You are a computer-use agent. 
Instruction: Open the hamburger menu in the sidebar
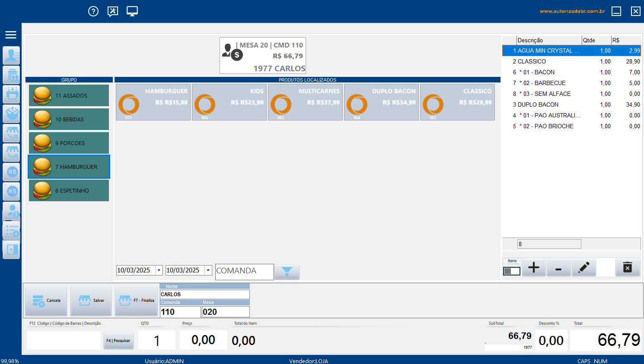click(11, 35)
